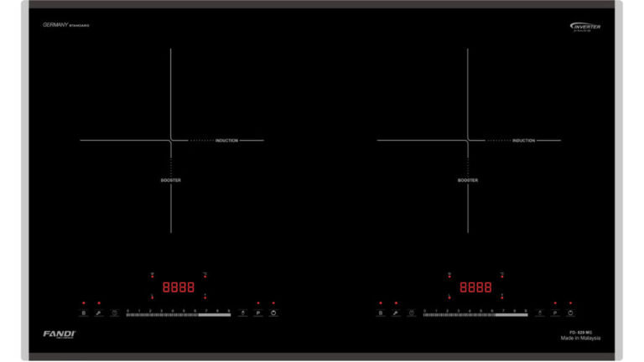The image size is (644, 362).
Task: Tap the left zone flame heat icon
Action: [243, 313]
